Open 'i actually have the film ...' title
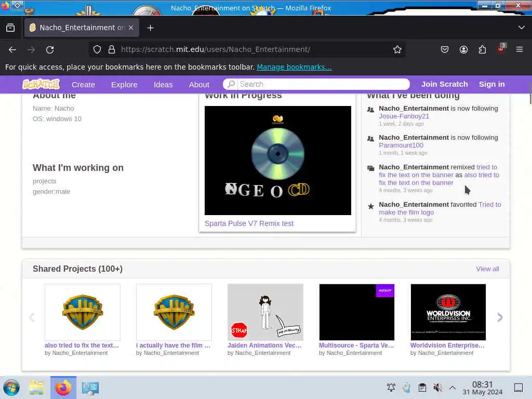Image resolution: width=532 pixels, height=399 pixels. coord(174,345)
